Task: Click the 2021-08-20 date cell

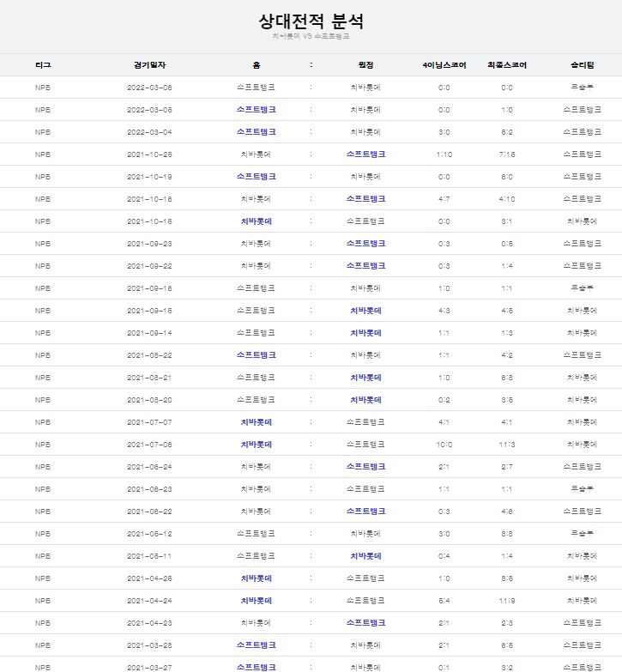Action: point(149,400)
